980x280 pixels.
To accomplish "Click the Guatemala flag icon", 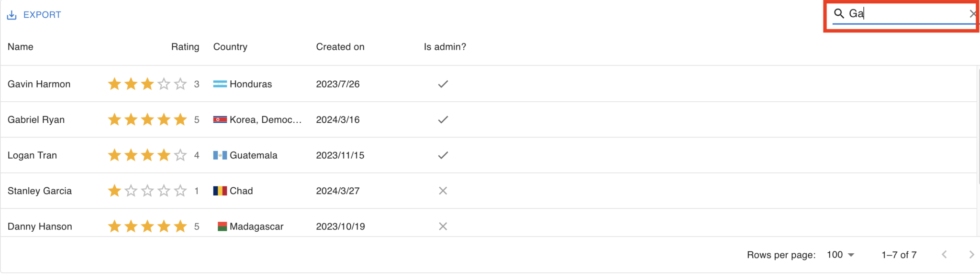I will coord(219,155).
